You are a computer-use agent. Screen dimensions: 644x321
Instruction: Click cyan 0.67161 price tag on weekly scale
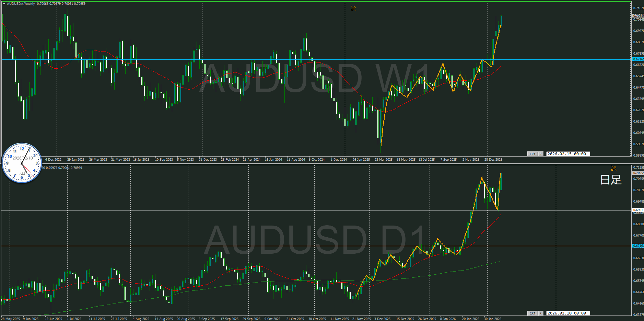tap(638, 59)
